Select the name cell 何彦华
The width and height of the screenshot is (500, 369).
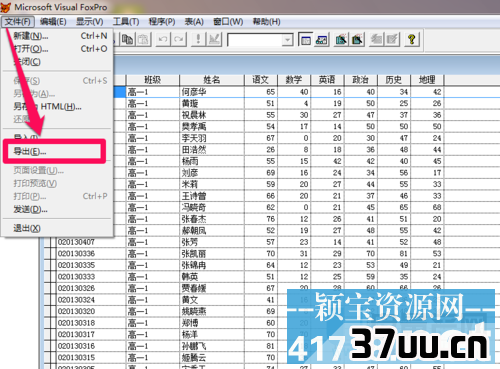[x=212, y=92]
